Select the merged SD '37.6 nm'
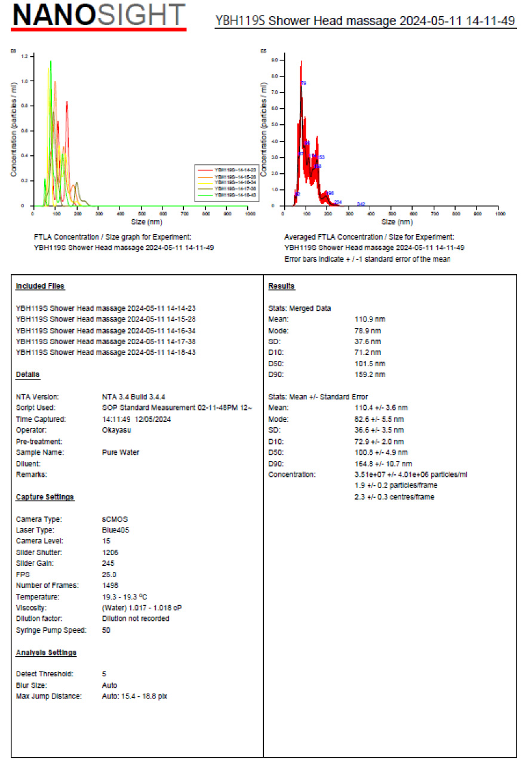Screen dimensions: 532x769 [368, 341]
